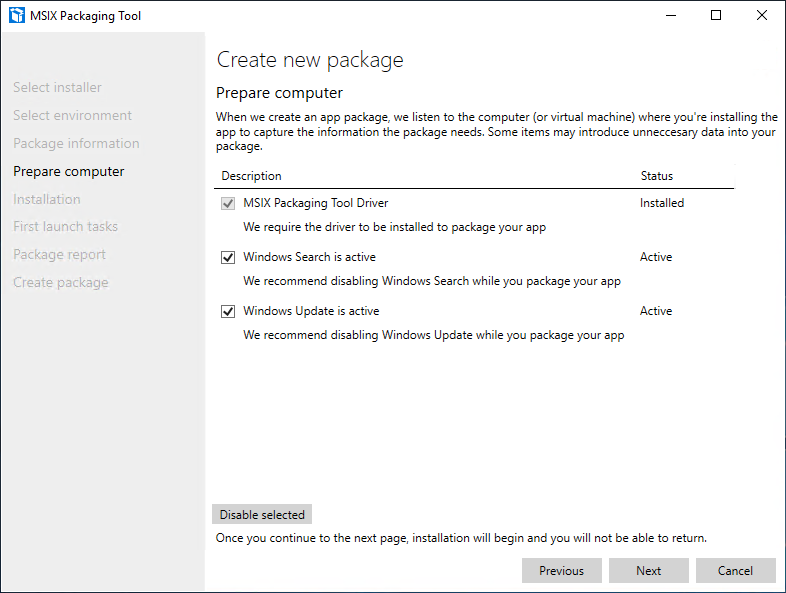Open the First launch tasks step

pyautogui.click(x=65, y=227)
